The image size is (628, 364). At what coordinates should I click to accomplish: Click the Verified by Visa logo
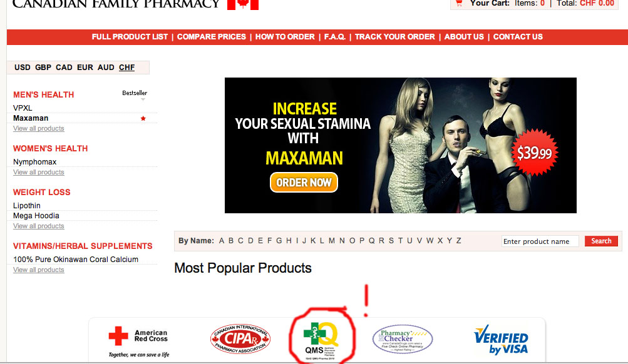click(x=501, y=340)
